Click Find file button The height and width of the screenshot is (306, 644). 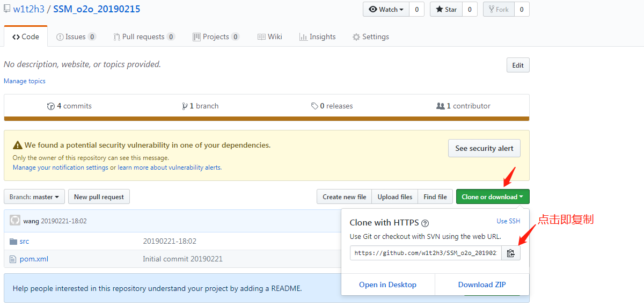click(x=435, y=197)
